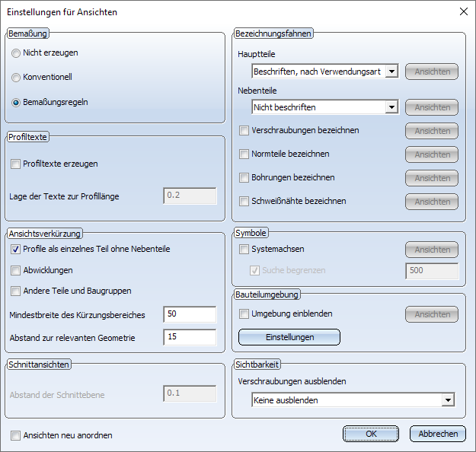
Task: Toggle Bohrungen bezeichnen checkbox
Action: click(244, 178)
